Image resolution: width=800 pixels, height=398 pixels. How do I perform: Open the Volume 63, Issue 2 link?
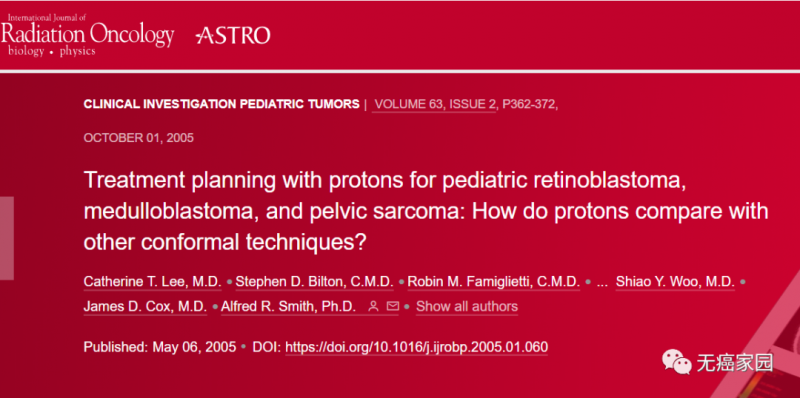pos(434,104)
